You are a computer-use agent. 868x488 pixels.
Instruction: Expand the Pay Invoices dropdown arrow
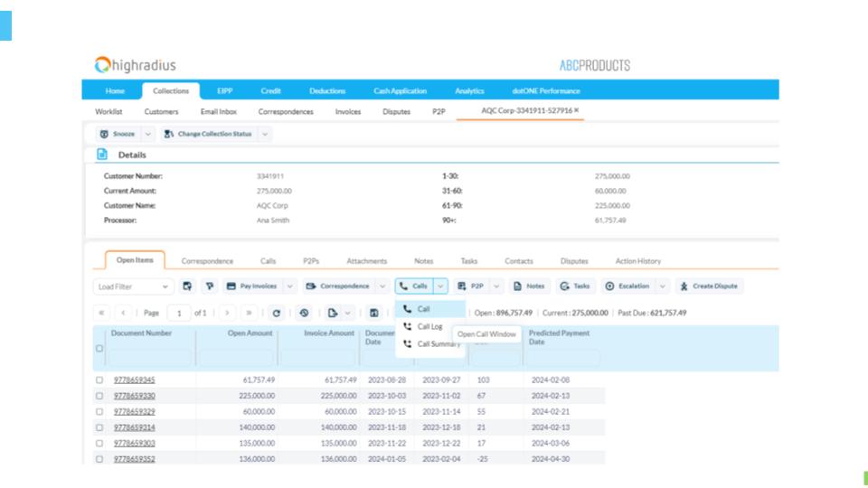[x=290, y=286]
